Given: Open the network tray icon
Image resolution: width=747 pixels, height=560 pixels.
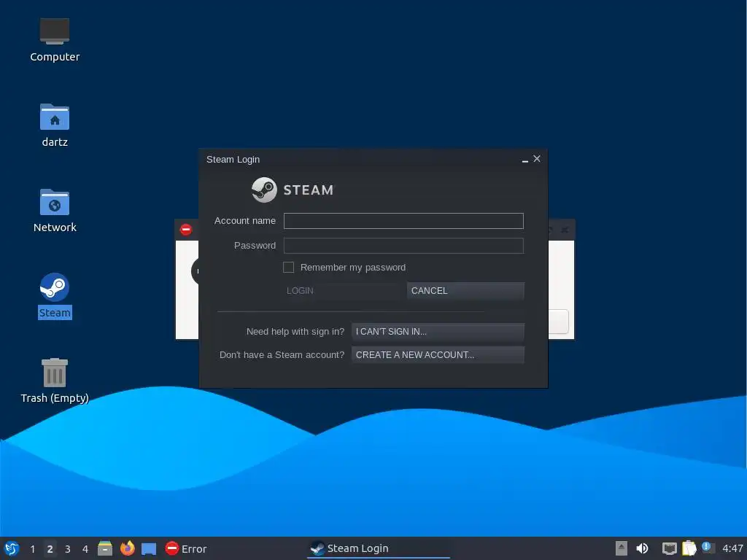Looking at the screenshot, I should coord(670,548).
